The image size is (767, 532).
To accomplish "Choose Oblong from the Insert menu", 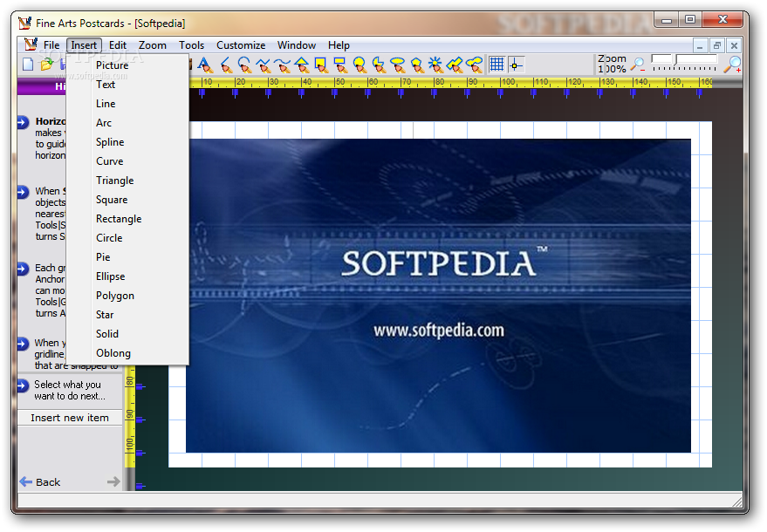I will click(127, 353).
